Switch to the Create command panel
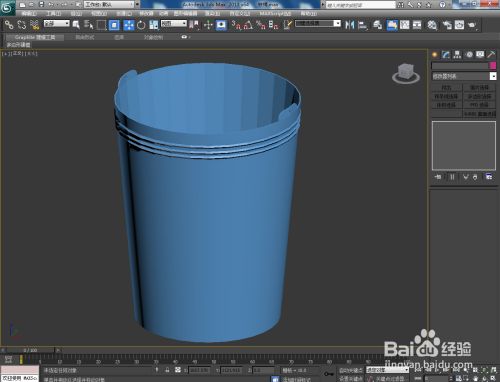 435,54
